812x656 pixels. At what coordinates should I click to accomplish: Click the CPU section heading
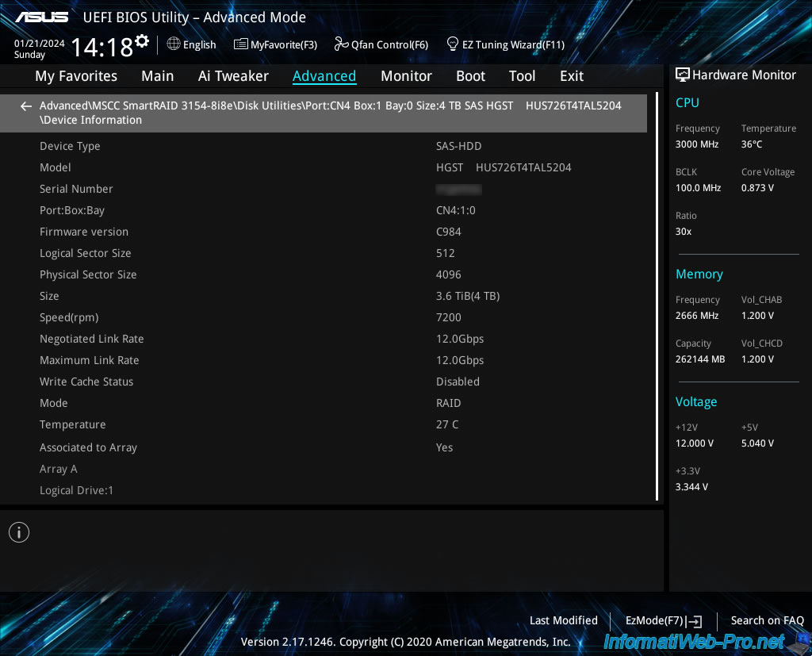pos(688,102)
